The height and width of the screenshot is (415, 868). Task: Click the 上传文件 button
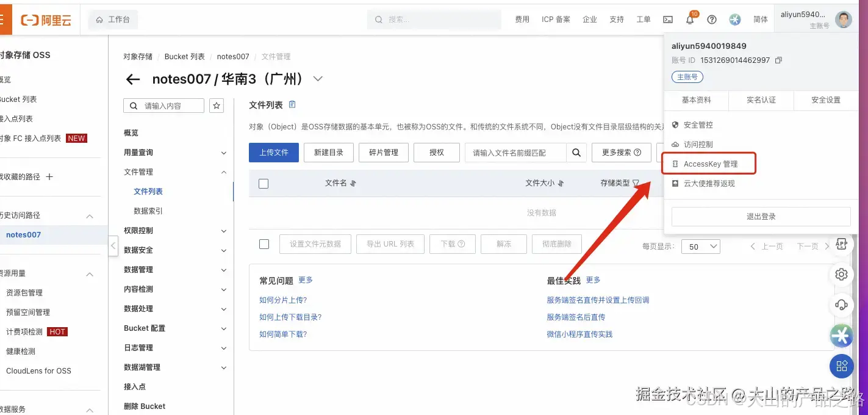coord(274,153)
